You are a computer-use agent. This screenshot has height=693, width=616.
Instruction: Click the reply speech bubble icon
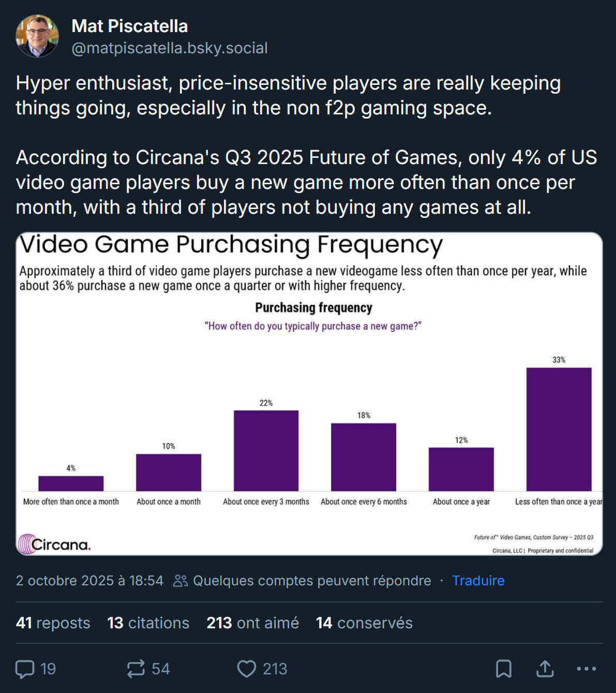point(25,669)
